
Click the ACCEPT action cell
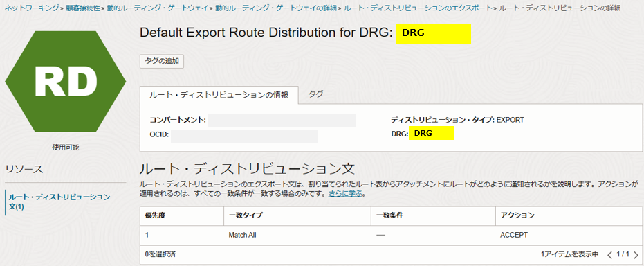514,235
